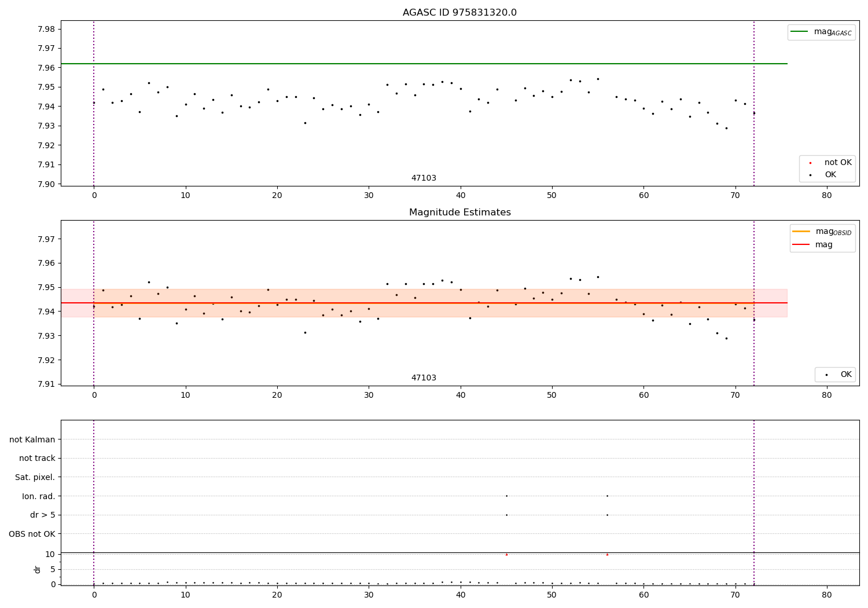Image resolution: width=868 pixels, height=608 pixels.
Task: Click the 'OBS not OK' axis label
Action: click(32, 534)
